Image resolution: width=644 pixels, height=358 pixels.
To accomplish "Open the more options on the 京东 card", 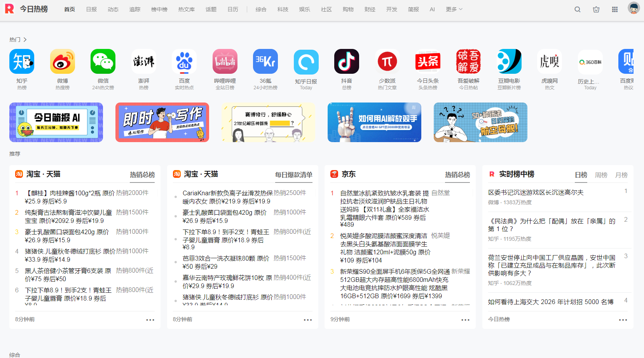I will 465,320.
